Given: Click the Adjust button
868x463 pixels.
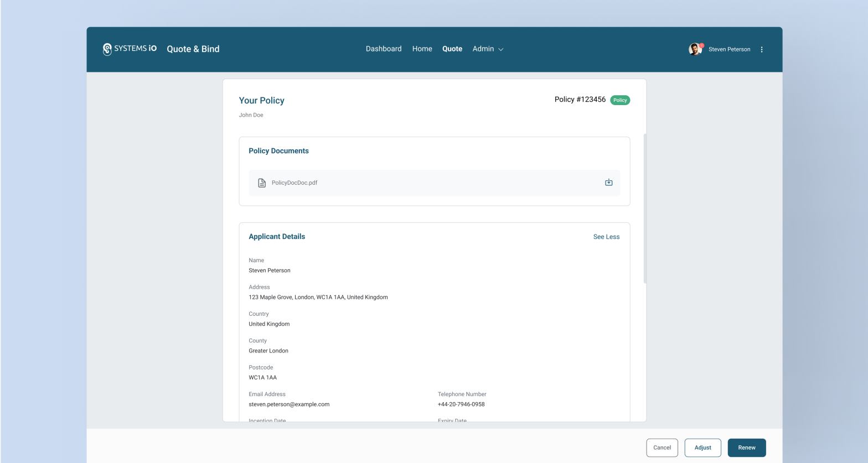Looking at the screenshot, I should coord(702,448).
